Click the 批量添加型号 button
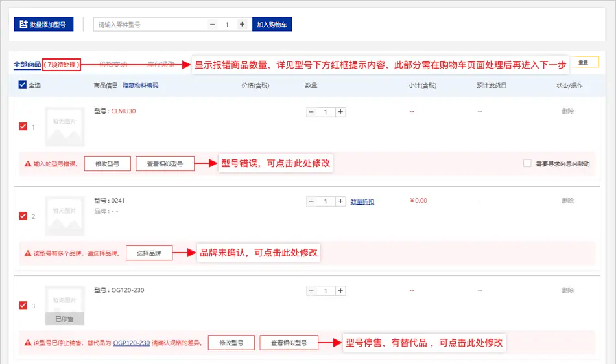Image resolution: width=616 pixels, height=364 pixels. [x=44, y=25]
